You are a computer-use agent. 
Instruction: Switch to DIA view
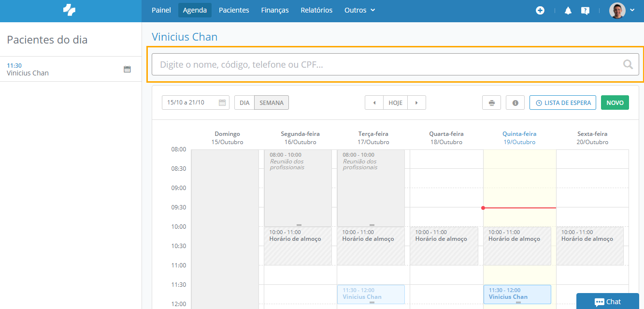click(x=244, y=103)
